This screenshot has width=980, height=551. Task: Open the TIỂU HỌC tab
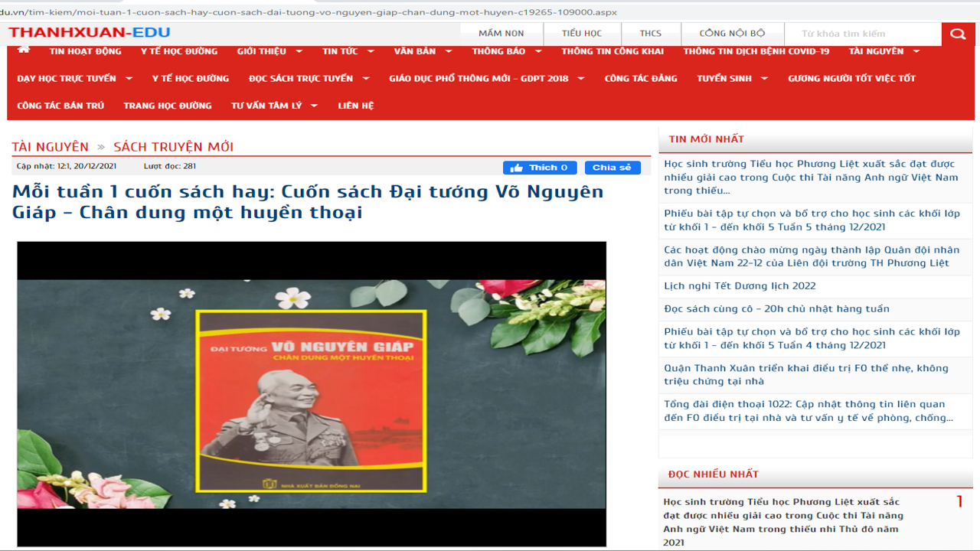pyautogui.click(x=582, y=34)
